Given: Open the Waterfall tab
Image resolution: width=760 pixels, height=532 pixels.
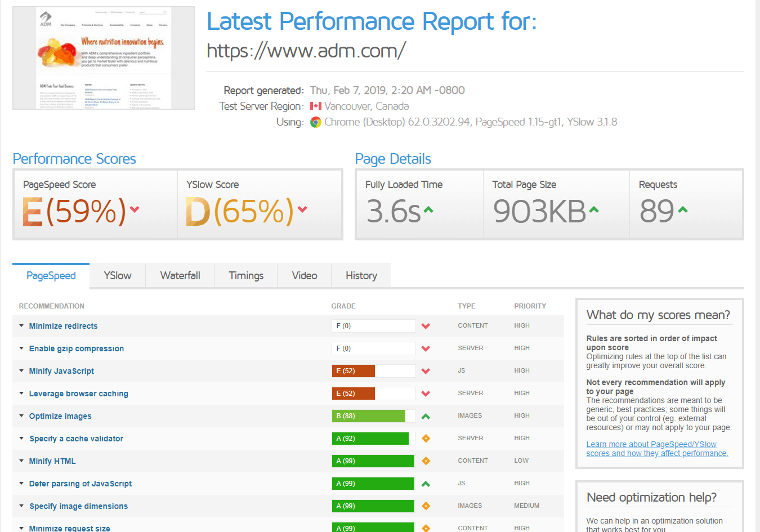Looking at the screenshot, I should [180, 275].
